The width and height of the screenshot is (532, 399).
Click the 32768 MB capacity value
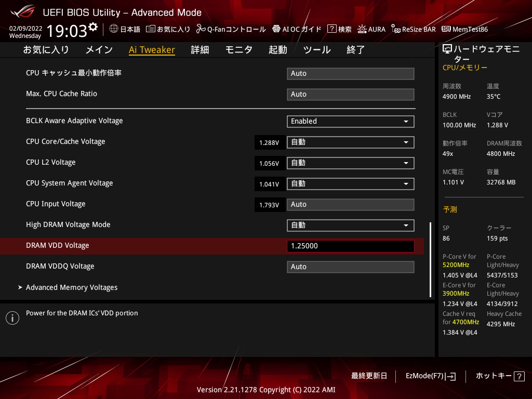click(x=501, y=182)
